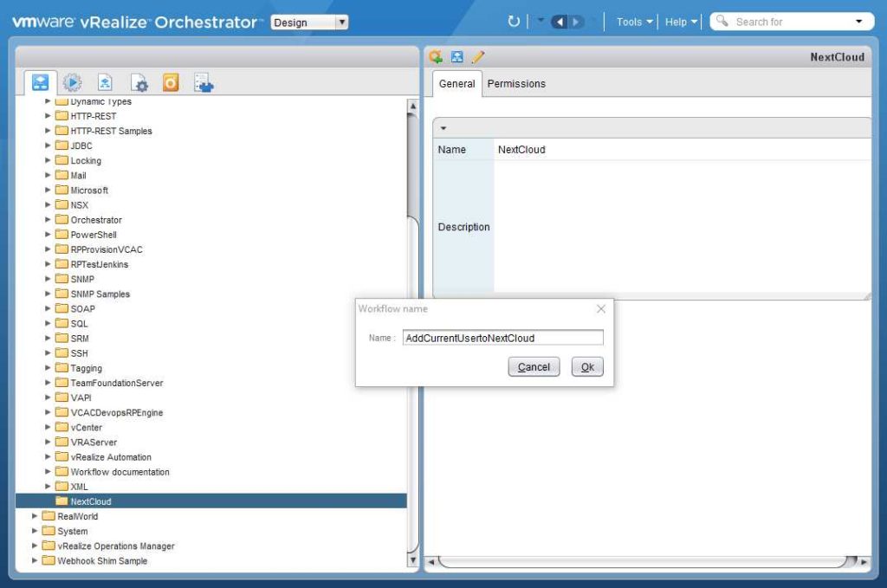Click the workflow Name input field
Screen dimensions: 887x588
point(503,338)
